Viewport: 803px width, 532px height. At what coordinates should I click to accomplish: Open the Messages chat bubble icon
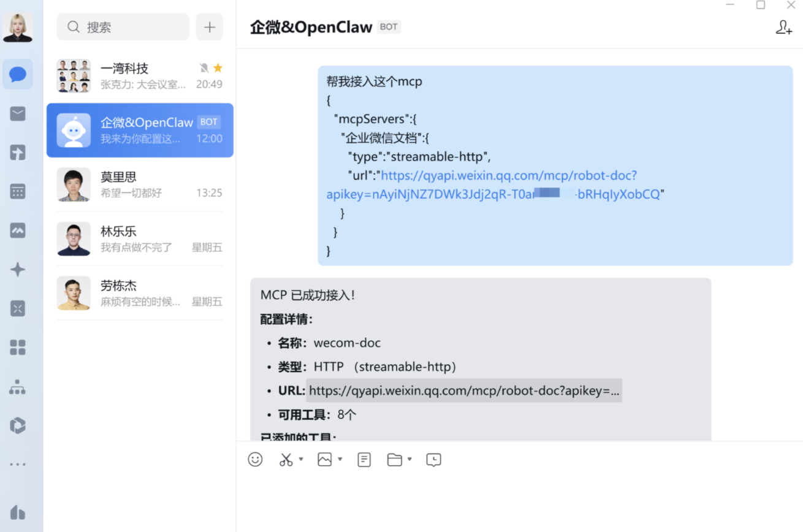[18, 75]
